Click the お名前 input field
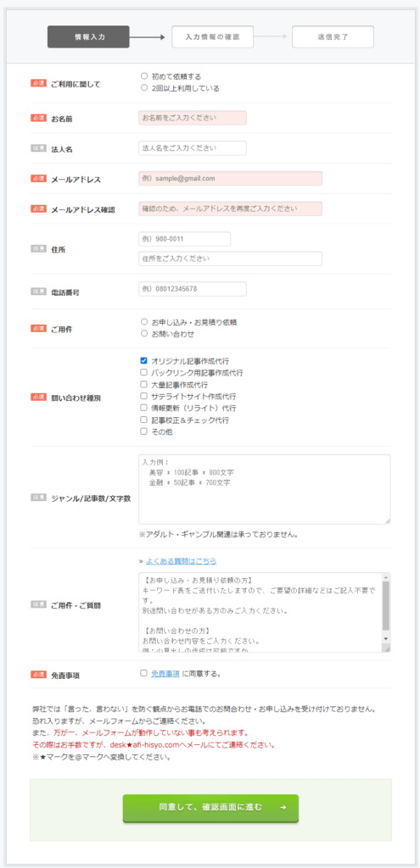The height and width of the screenshot is (868, 420). (193, 118)
